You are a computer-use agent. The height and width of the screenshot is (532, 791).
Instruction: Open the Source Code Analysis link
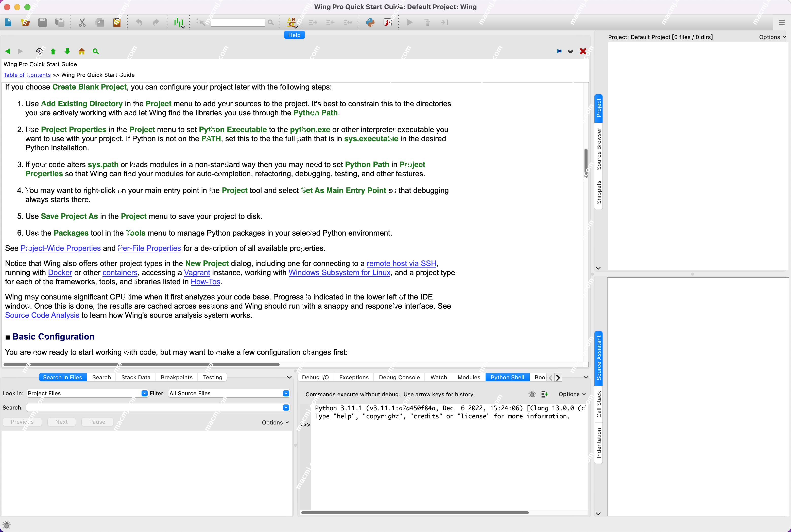pos(42,315)
